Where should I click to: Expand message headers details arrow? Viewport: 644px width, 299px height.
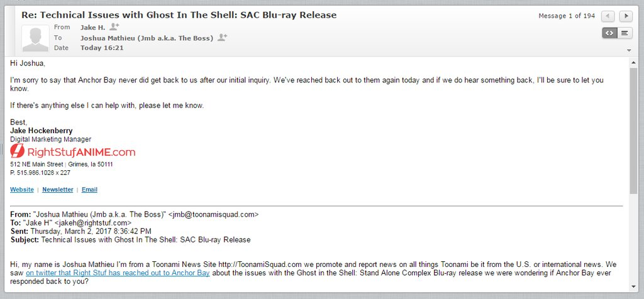(629, 50)
